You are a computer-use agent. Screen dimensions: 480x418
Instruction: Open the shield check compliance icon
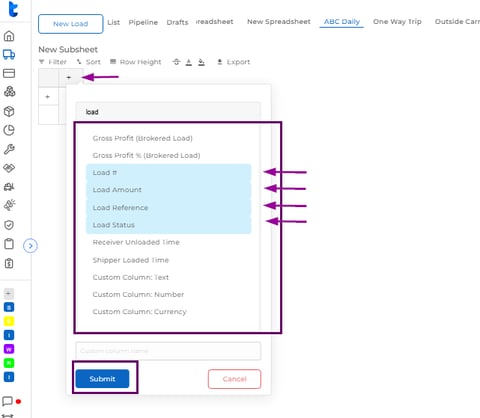pos(9,225)
